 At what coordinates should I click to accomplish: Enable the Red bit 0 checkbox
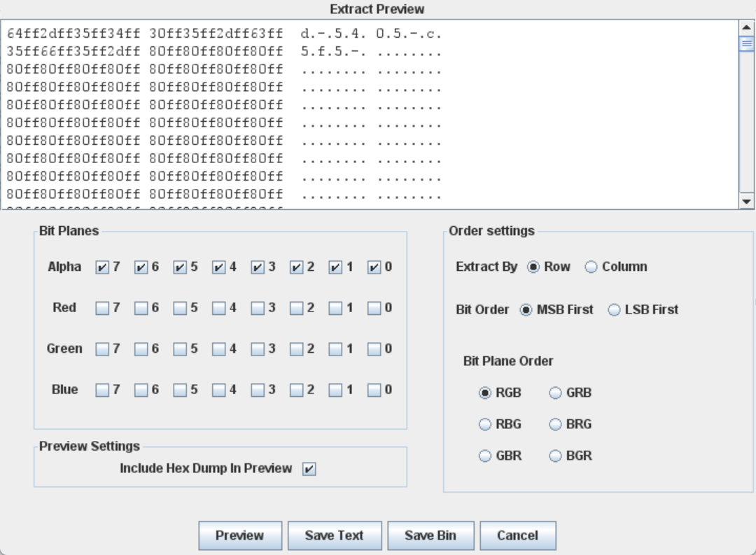(374, 308)
